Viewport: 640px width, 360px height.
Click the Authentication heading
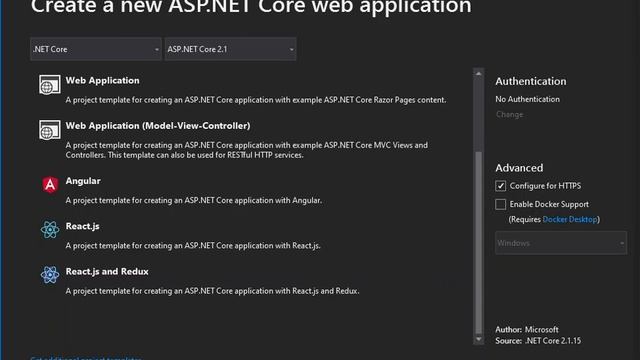[531, 81]
